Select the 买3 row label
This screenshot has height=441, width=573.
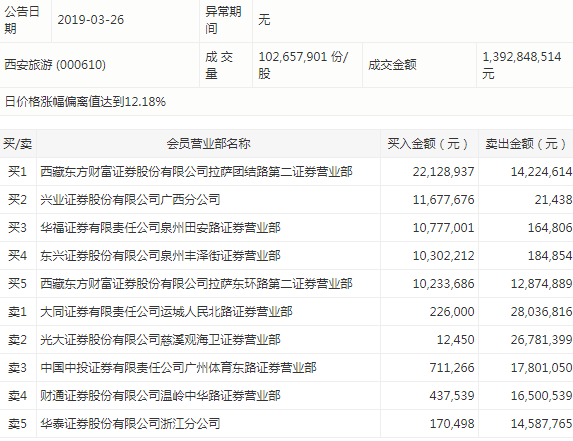pyautogui.click(x=18, y=228)
